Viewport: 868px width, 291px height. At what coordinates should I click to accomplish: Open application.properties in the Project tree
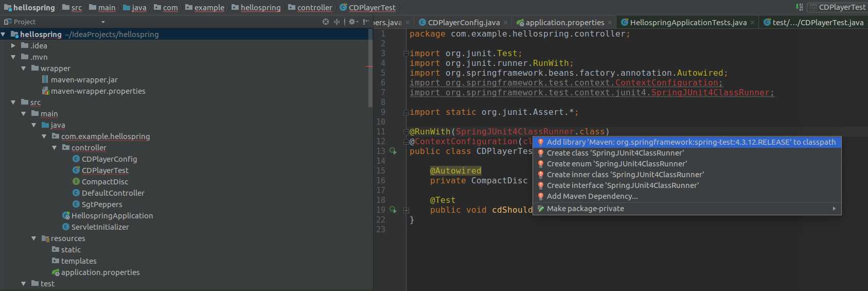click(x=95, y=272)
